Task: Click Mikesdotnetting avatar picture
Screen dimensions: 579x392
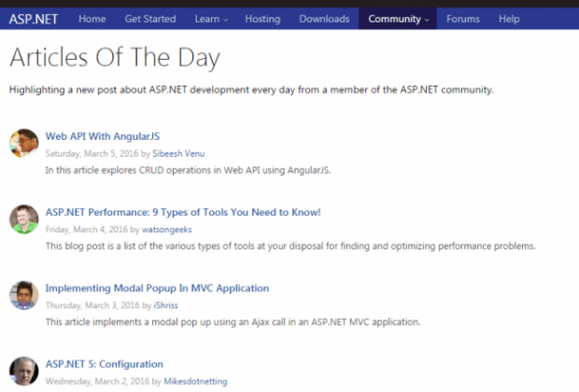Action: [x=24, y=371]
